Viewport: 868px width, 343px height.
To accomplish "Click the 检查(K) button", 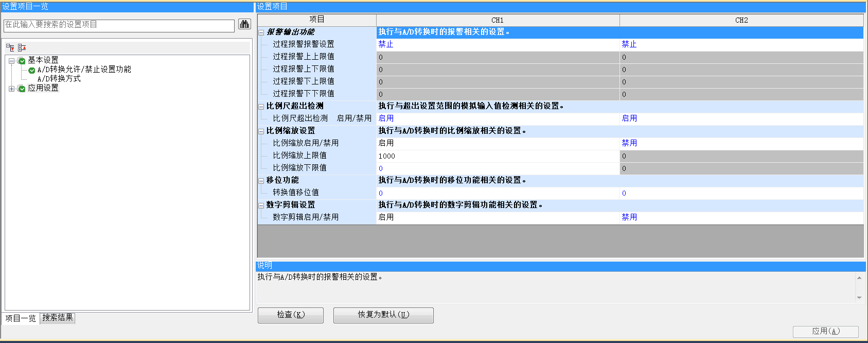I will pos(291,315).
